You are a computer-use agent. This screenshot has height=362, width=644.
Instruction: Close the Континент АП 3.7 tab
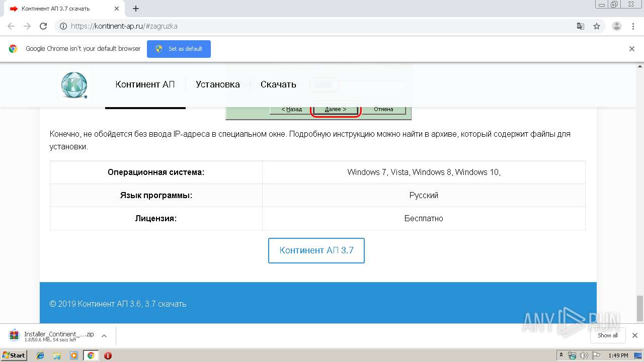[x=117, y=9]
